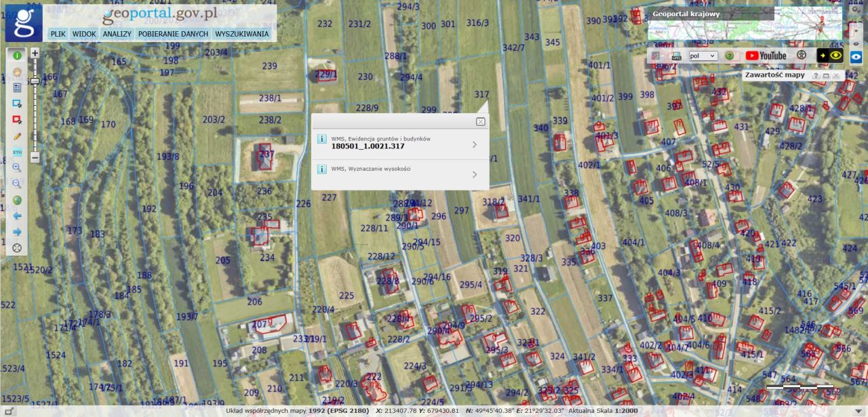Viewport: 868px width, 417px height.
Task: Select parcel ID 180501_1.0021.317
Action: (368, 146)
